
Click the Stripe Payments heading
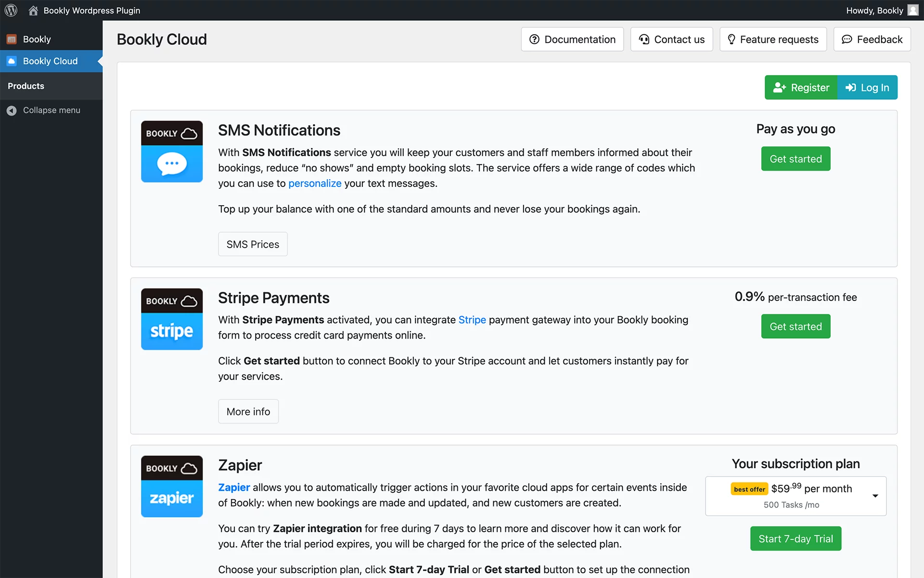[274, 298]
